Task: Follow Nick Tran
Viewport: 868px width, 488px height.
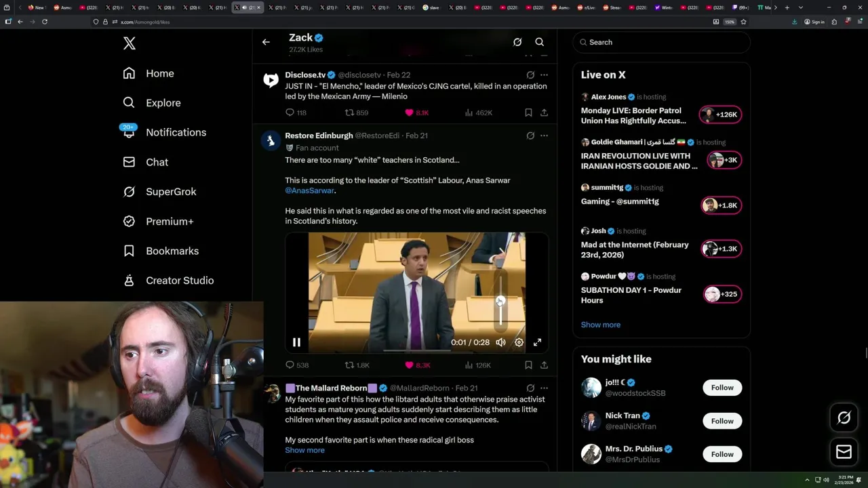Action: pos(722,421)
